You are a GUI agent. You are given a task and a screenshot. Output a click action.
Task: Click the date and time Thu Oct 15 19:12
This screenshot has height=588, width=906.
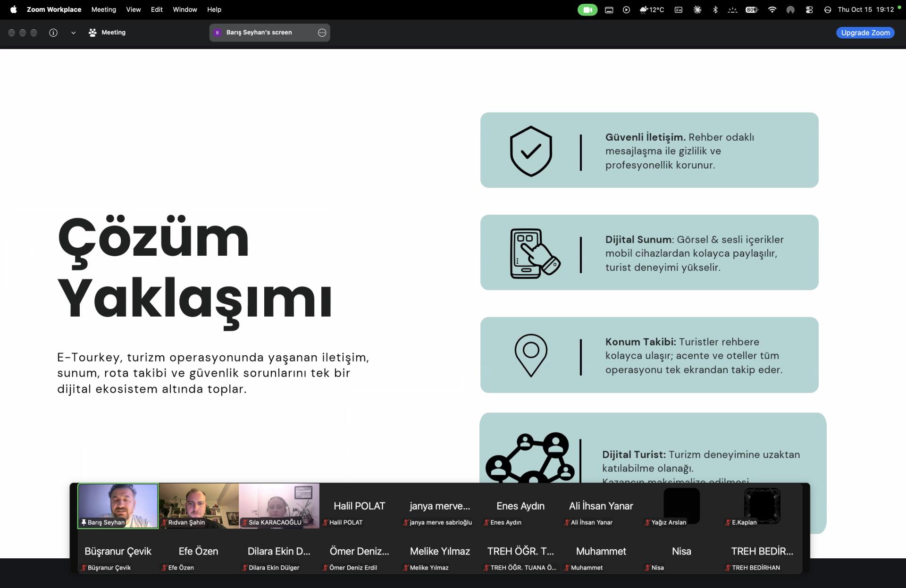click(x=865, y=9)
